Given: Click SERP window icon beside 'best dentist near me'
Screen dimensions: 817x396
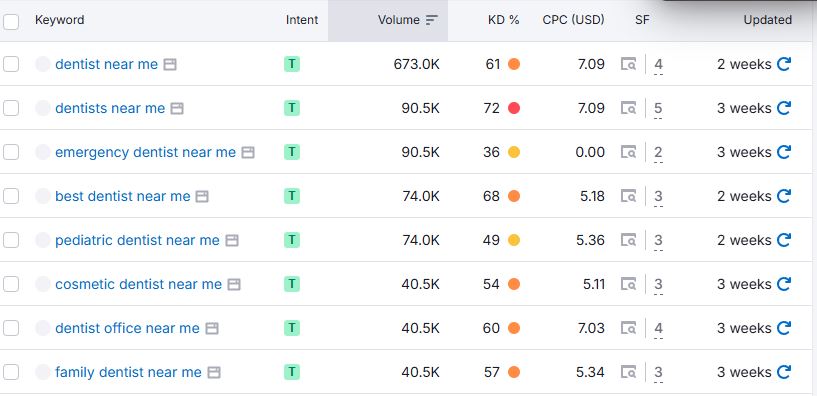Looking at the screenshot, I should coord(202,196).
